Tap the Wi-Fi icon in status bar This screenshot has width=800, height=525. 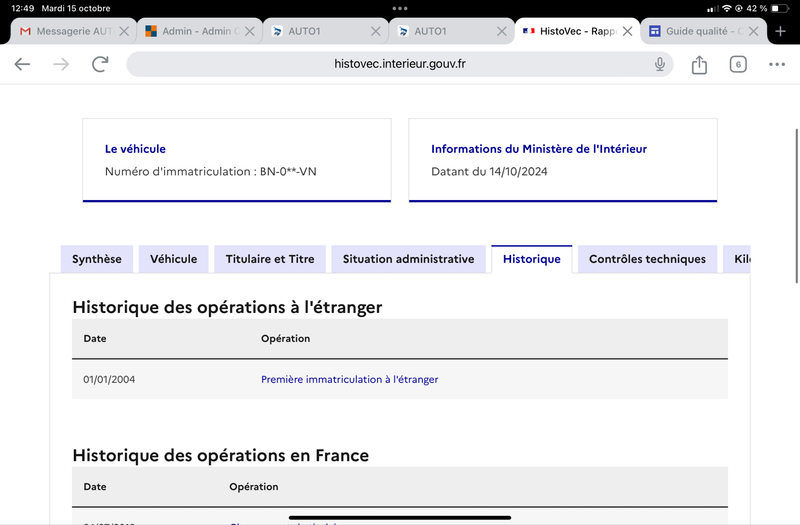(x=727, y=8)
